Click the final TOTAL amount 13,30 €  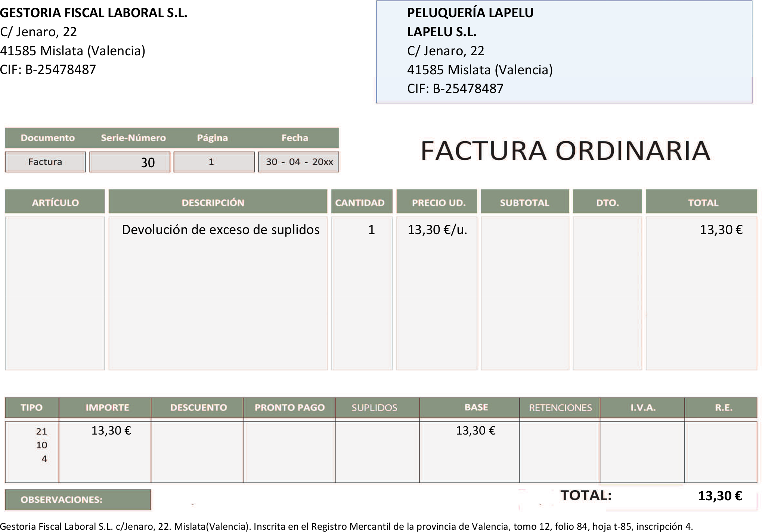pyautogui.click(x=719, y=496)
